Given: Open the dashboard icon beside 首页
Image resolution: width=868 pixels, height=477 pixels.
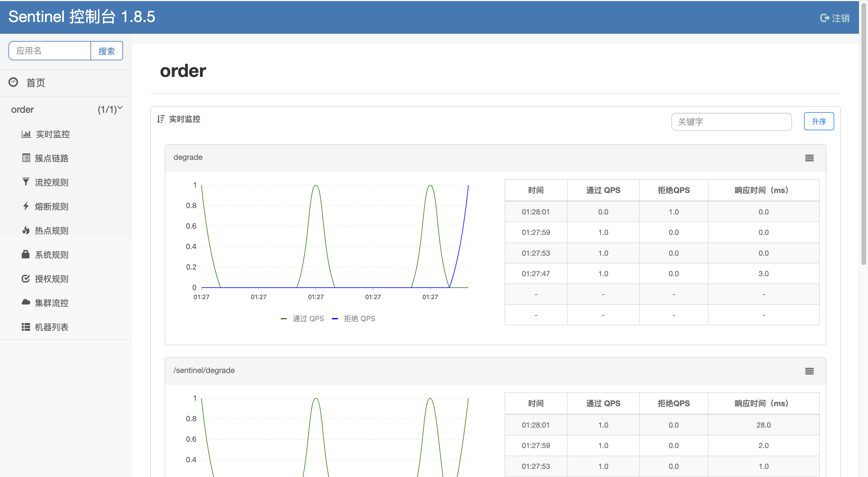Looking at the screenshot, I should point(13,82).
